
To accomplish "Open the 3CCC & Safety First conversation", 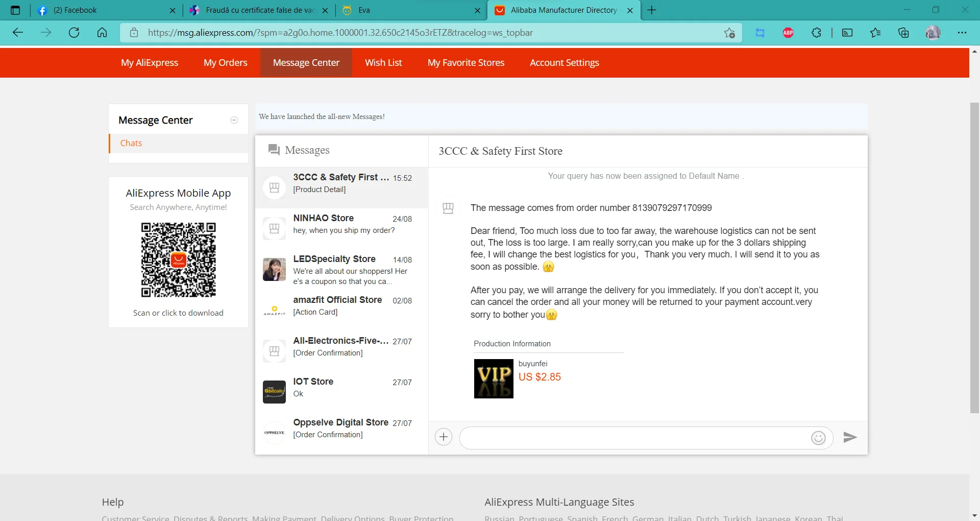I will point(341,187).
